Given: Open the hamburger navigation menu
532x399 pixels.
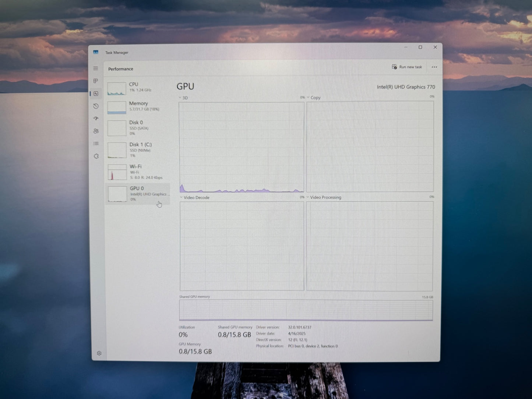Looking at the screenshot, I should [x=96, y=68].
